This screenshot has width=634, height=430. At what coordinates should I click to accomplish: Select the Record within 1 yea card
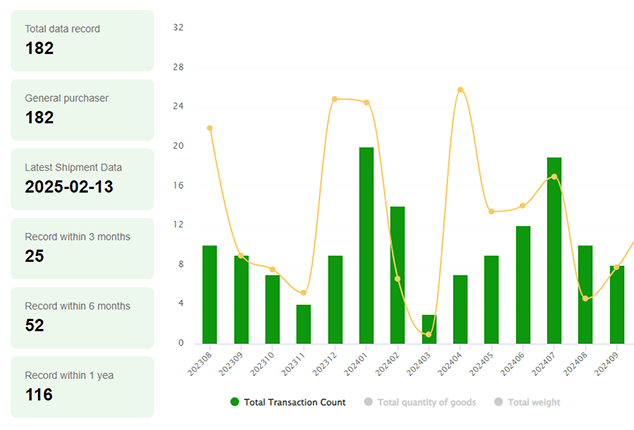pos(82,387)
